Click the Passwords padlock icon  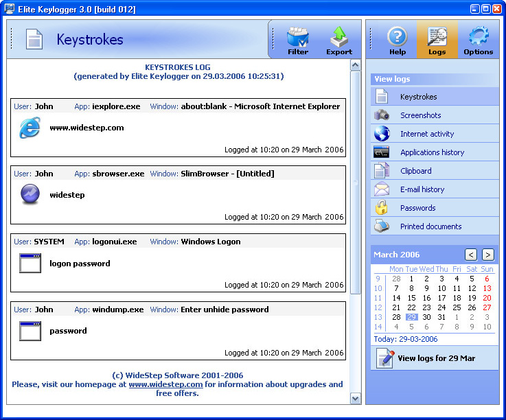[x=382, y=208]
